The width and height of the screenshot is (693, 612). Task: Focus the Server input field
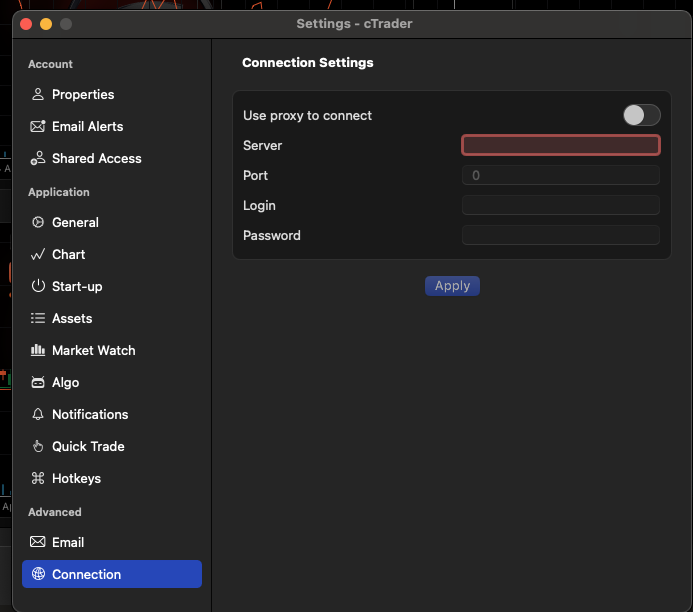point(561,145)
